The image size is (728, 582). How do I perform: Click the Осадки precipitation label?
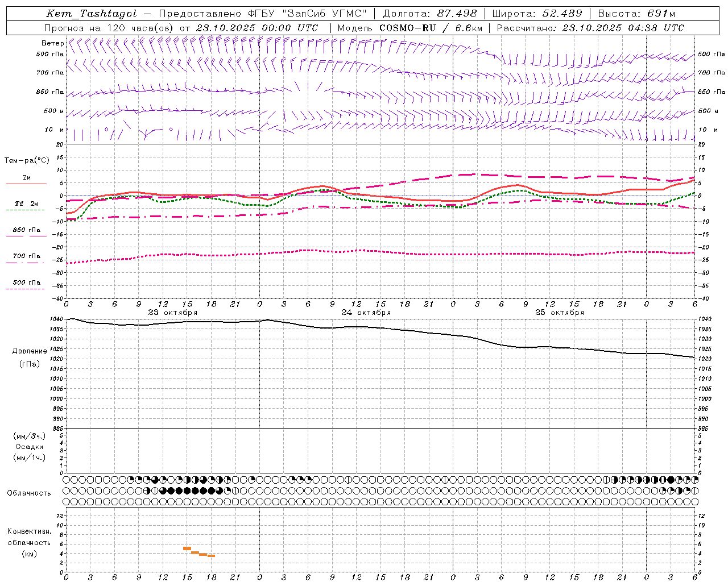[x=30, y=447]
